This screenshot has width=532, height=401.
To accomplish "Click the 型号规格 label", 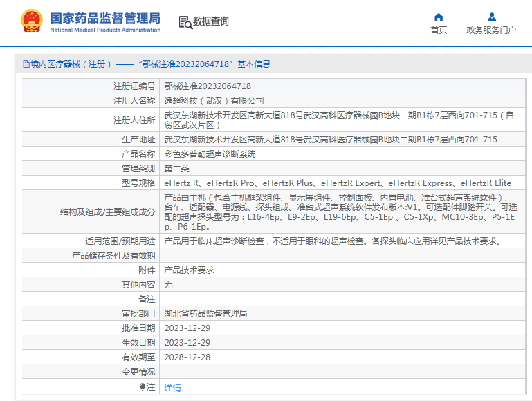I will (138, 183).
